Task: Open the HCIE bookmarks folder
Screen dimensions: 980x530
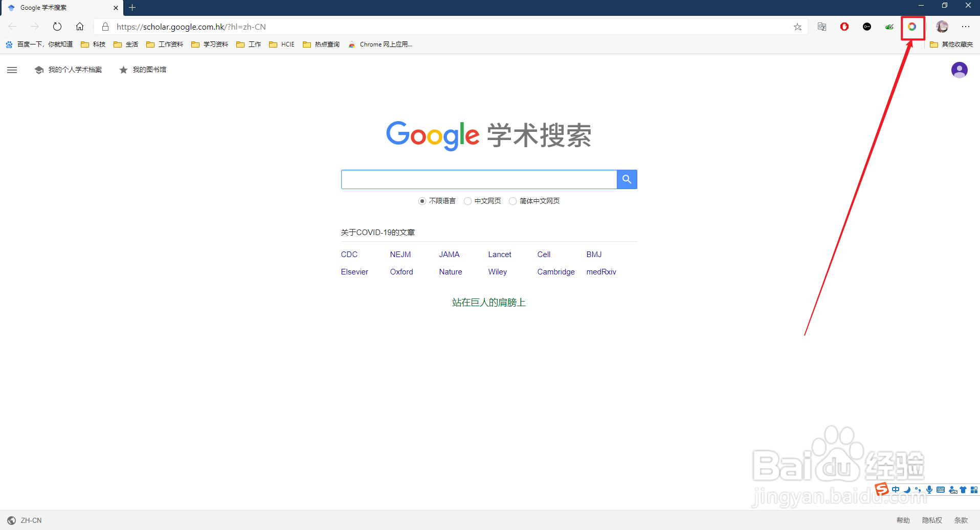Action: click(x=282, y=44)
